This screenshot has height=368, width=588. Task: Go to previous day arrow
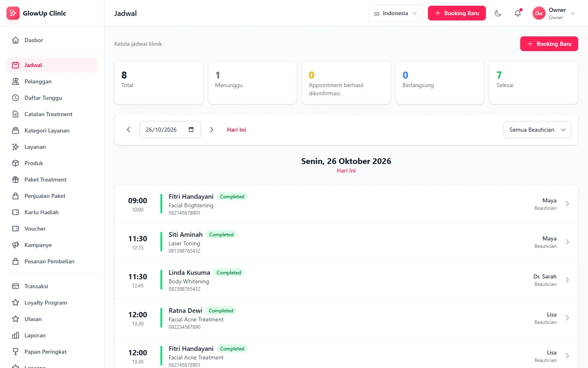coord(129,130)
